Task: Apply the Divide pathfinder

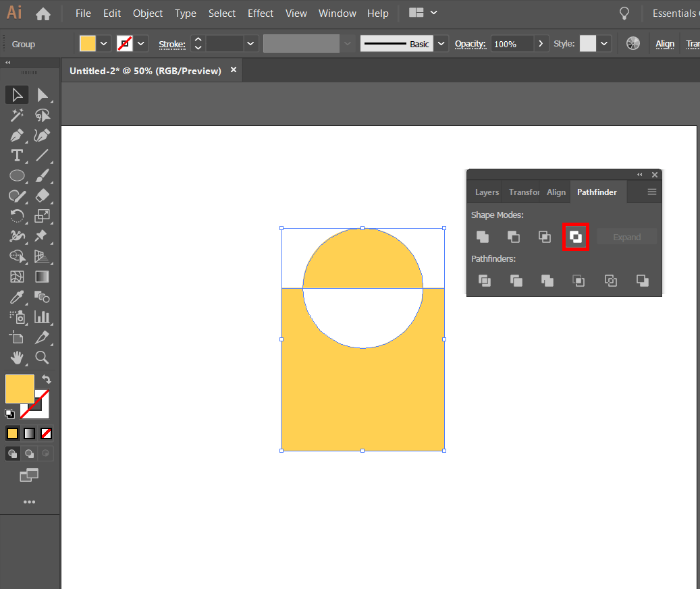Action: click(484, 281)
